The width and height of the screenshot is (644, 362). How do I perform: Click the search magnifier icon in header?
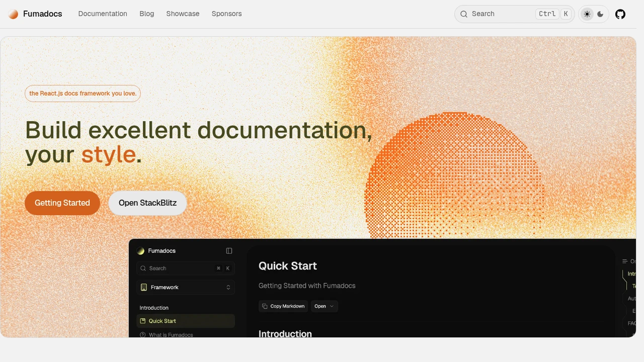(464, 14)
